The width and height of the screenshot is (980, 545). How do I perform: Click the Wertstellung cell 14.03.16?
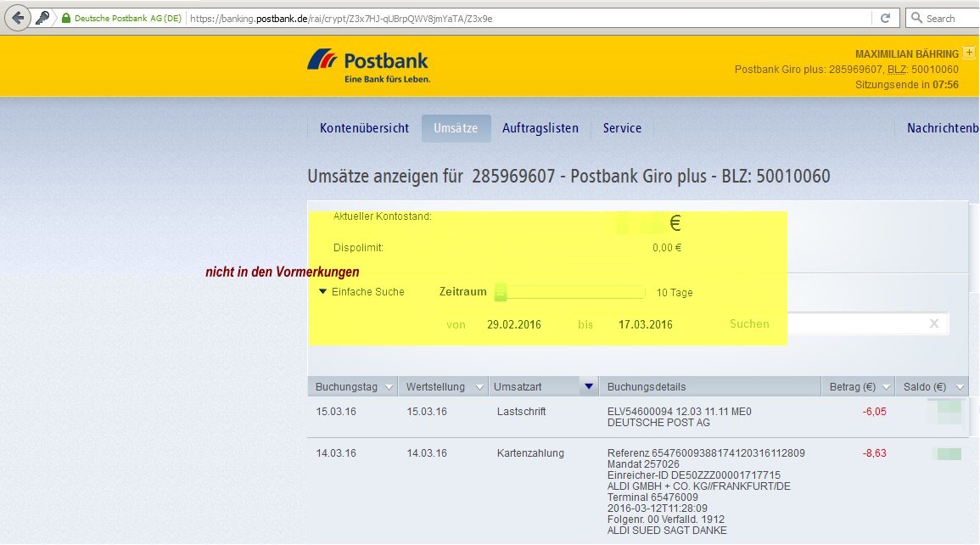(x=427, y=453)
